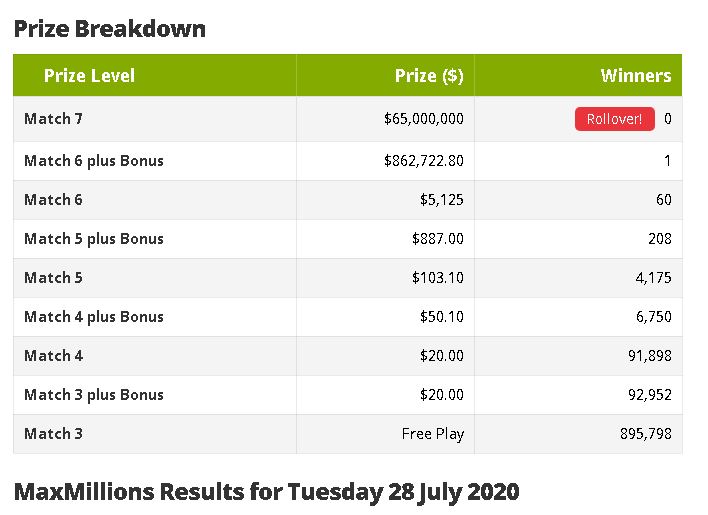Click the $862,722.80 prize value

pos(424,161)
